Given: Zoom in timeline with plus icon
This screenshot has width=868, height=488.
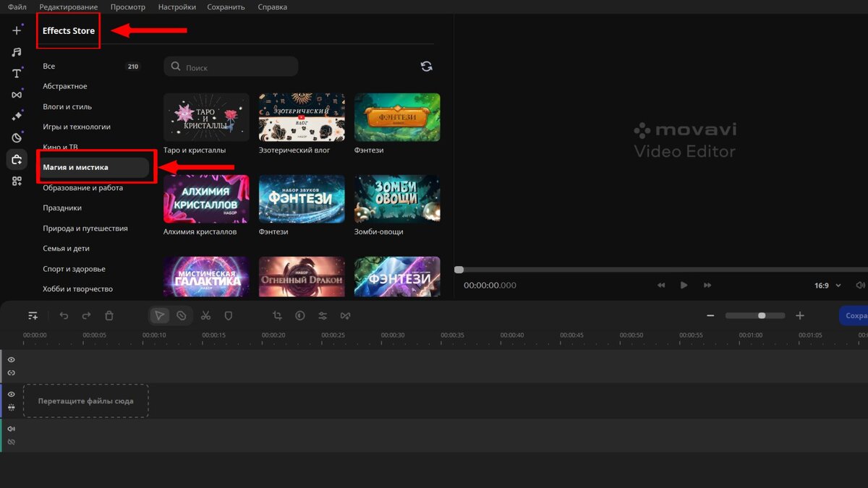Looking at the screenshot, I should (x=800, y=316).
